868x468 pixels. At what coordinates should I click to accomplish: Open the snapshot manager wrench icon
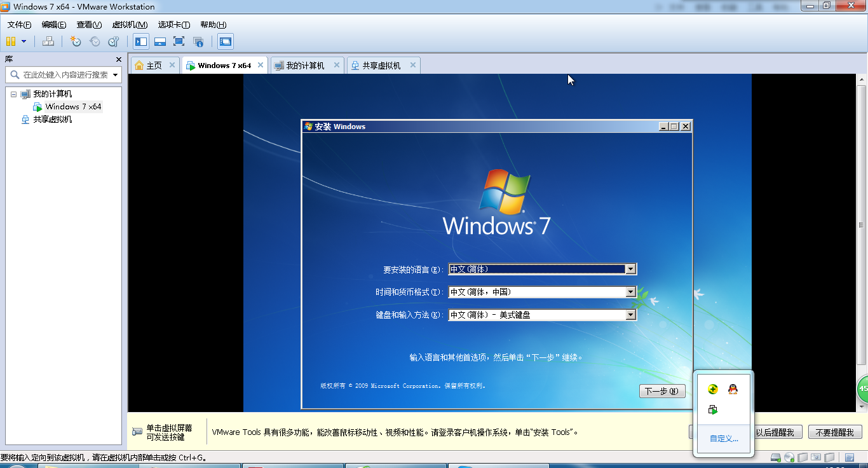[x=114, y=41]
